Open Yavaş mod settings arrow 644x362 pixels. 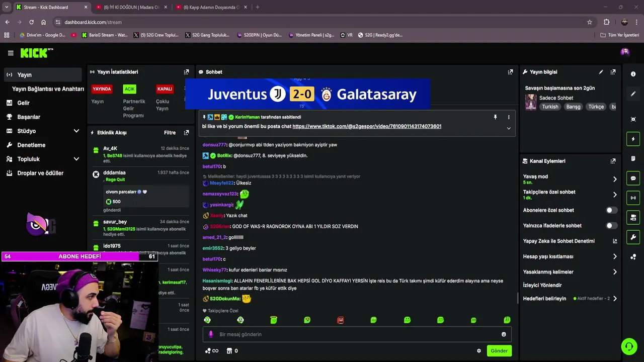(615, 179)
